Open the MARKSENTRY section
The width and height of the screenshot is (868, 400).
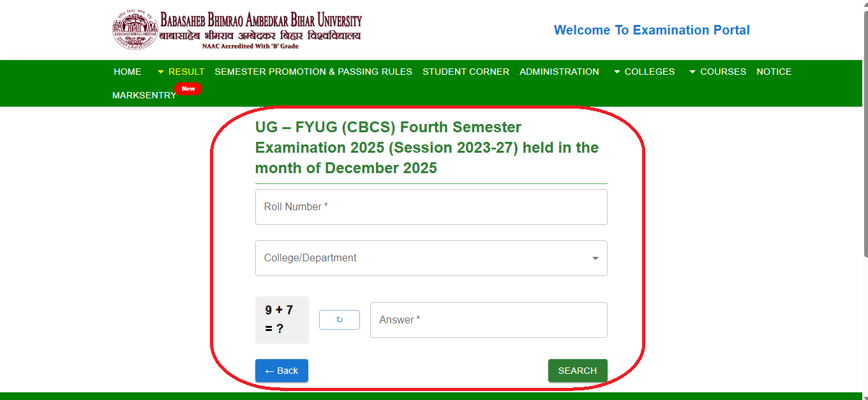[x=144, y=95]
